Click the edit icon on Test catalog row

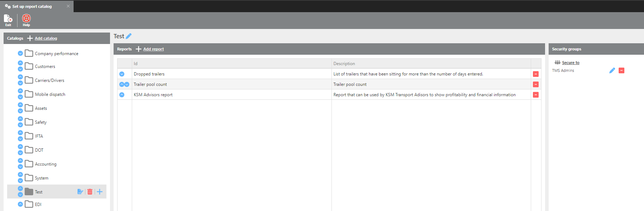(80, 192)
